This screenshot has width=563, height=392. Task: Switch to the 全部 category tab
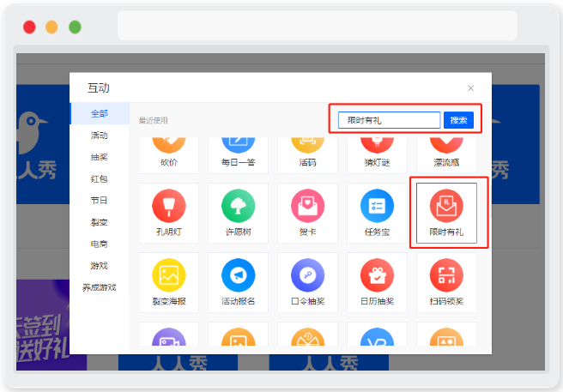pos(100,113)
